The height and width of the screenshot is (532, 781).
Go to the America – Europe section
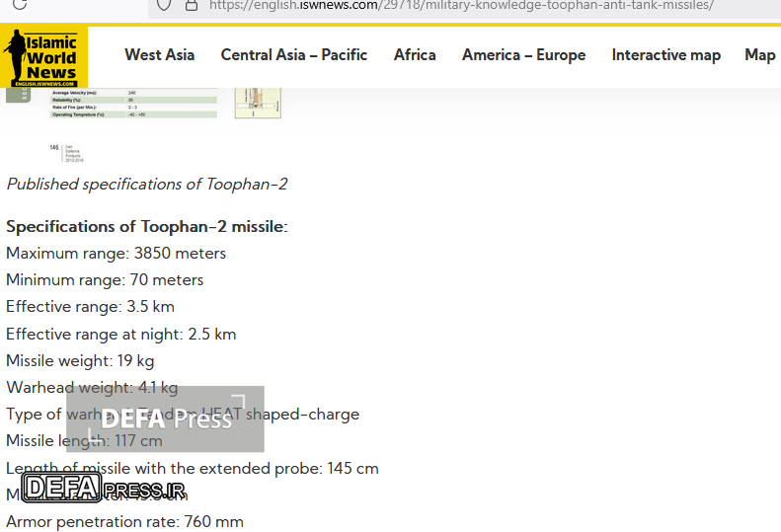click(x=523, y=55)
